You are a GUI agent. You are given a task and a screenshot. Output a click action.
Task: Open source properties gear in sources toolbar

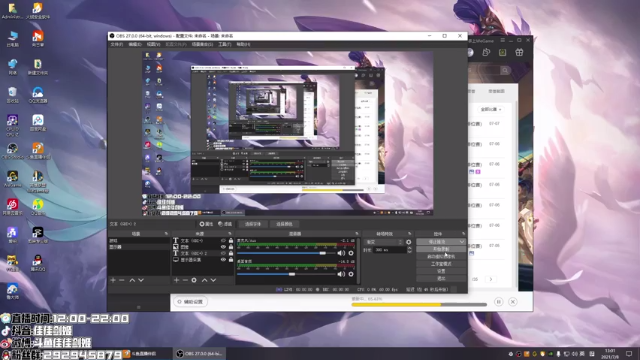tap(194, 280)
